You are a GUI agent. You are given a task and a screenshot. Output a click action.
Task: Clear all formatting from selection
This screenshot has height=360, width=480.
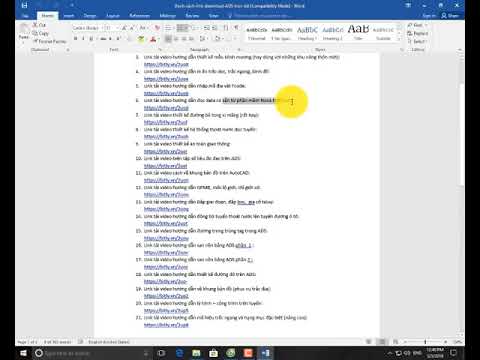[157, 28]
